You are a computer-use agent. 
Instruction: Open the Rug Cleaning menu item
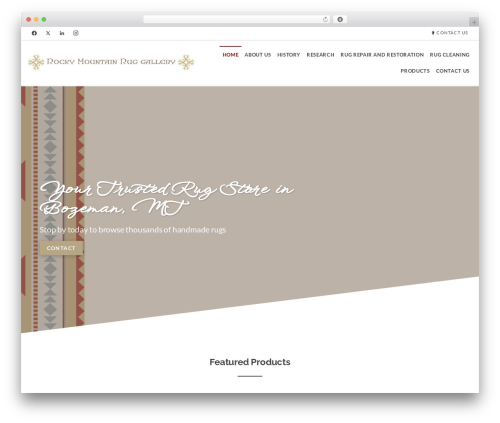[449, 55]
